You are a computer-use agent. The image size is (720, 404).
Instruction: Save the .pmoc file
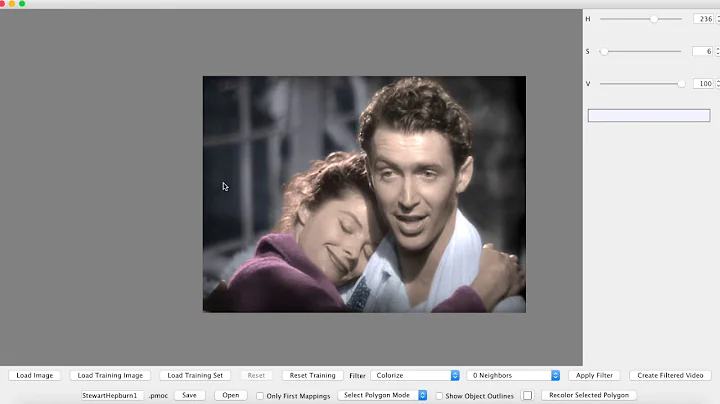coord(189,395)
